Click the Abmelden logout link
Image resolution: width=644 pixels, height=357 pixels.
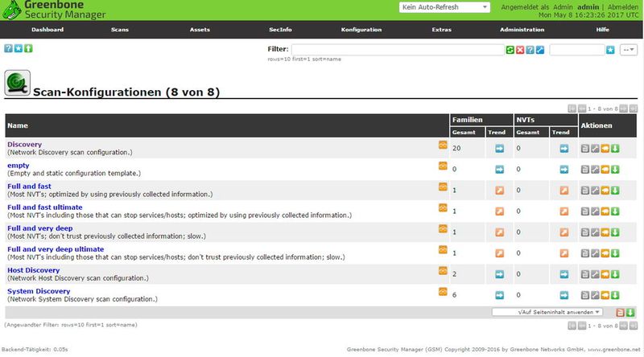[x=623, y=6]
